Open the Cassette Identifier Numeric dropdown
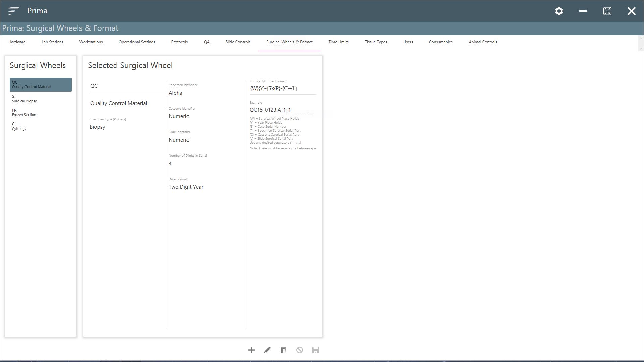 pyautogui.click(x=206, y=116)
